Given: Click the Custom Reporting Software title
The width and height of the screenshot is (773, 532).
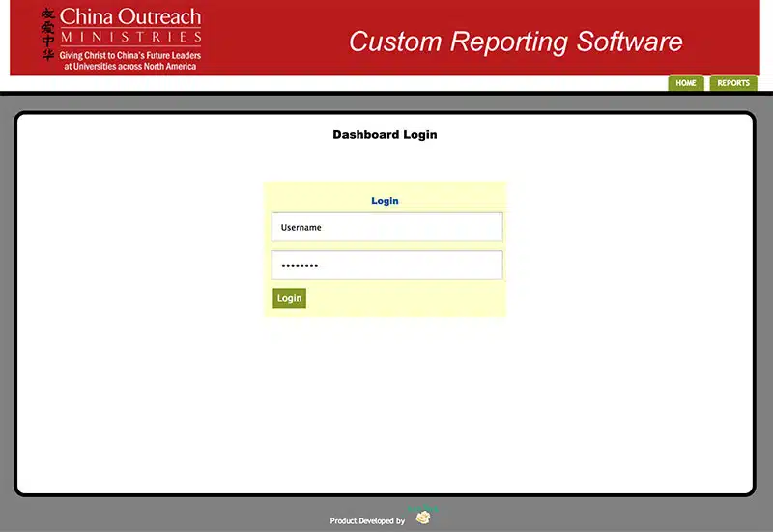Looking at the screenshot, I should coord(515,42).
